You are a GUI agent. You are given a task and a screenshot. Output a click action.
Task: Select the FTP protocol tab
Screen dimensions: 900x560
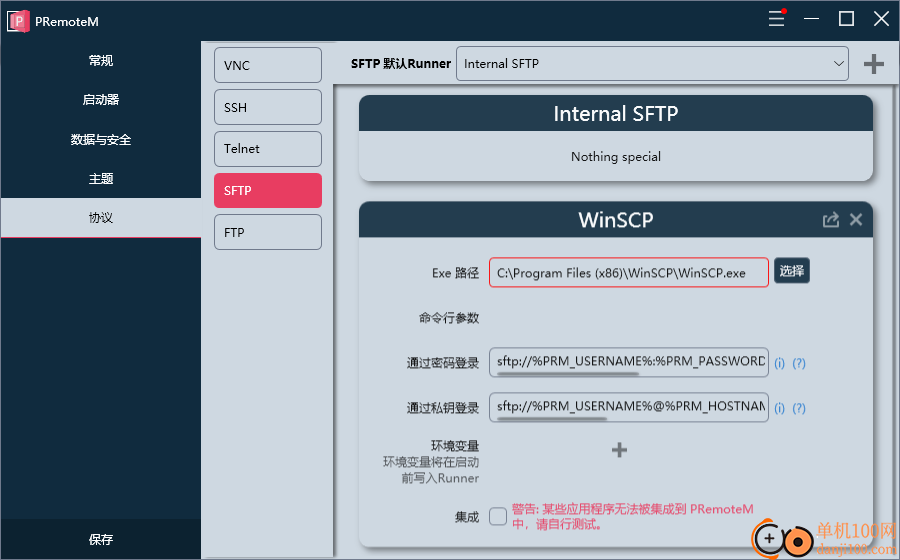pos(268,232)
